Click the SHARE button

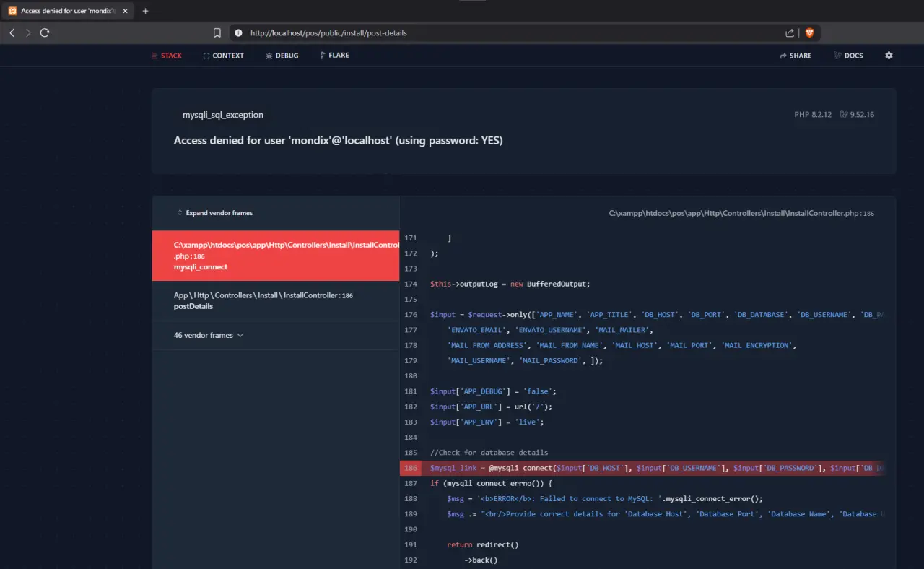(x=796, y=56)
